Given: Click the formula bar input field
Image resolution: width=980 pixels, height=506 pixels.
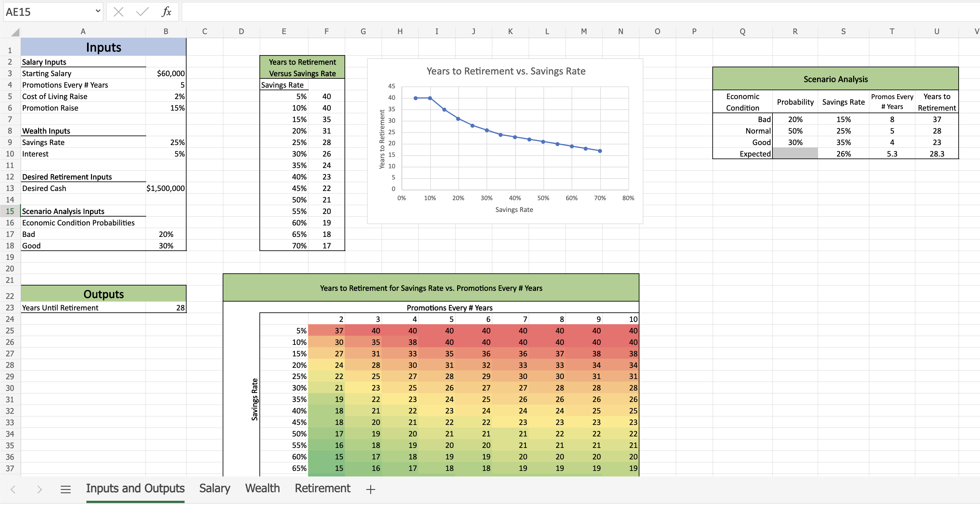Looking at the screenshot, I should (x=571, y=12).
